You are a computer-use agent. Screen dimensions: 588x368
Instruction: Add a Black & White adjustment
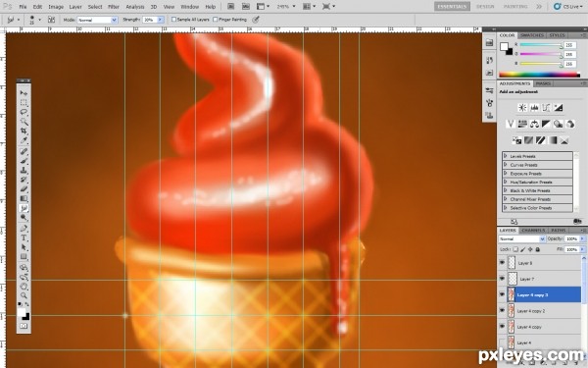(546, 124)
